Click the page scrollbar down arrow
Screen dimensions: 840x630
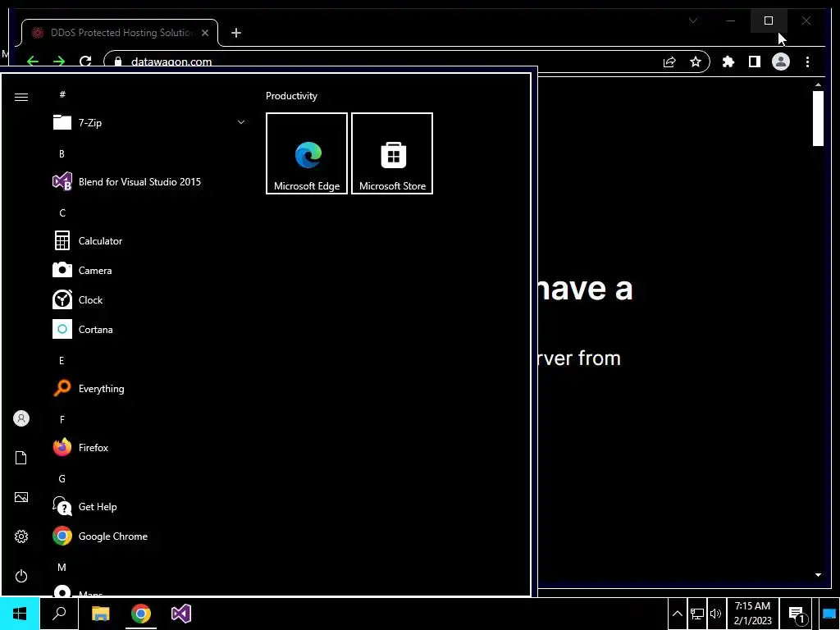[x=818, y=575]
